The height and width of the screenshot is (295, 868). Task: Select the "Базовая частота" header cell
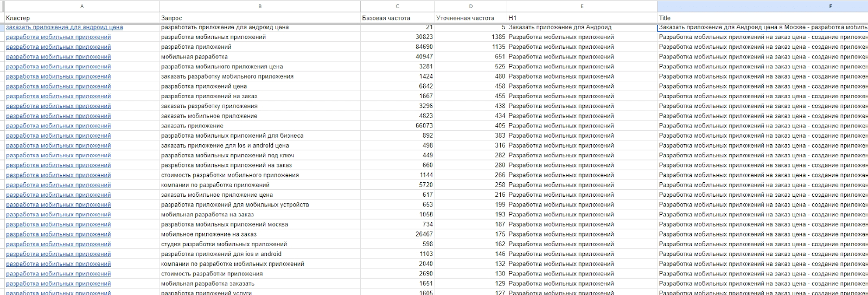397,18
